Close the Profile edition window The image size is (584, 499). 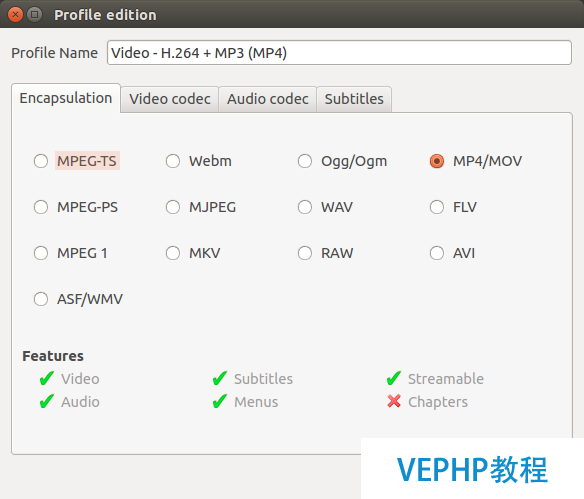click(15, 15)
